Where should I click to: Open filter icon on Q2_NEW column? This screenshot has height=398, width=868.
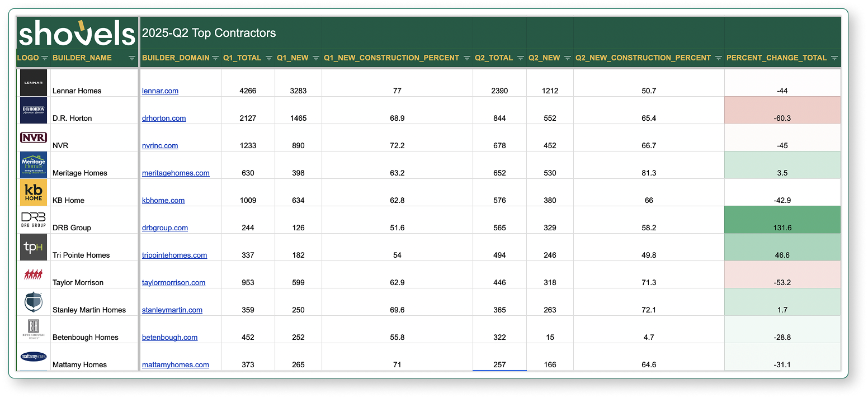[568, 58]
